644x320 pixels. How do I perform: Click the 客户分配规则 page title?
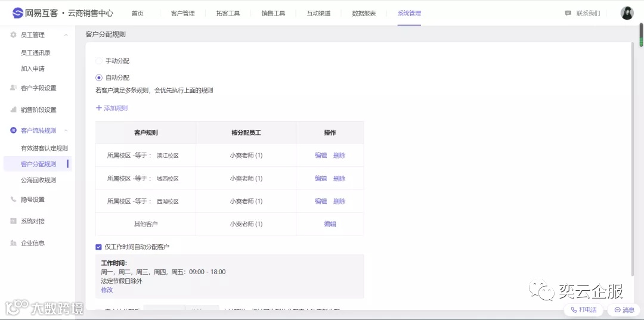point(106,35)
